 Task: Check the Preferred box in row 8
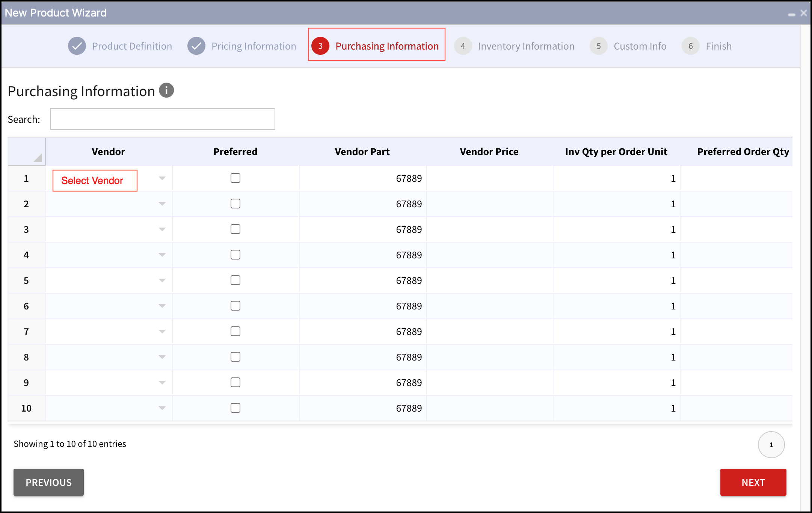[x=235, y=357]
